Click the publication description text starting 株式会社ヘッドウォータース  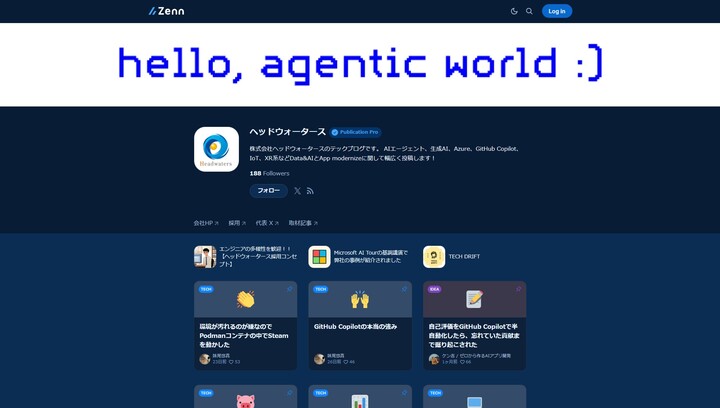[x=385, y=153]
